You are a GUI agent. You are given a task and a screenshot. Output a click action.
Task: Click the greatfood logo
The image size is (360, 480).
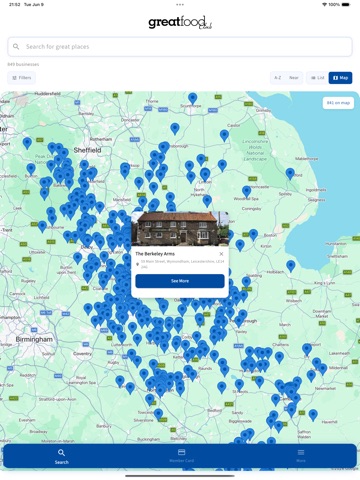[x=180, y=22]
